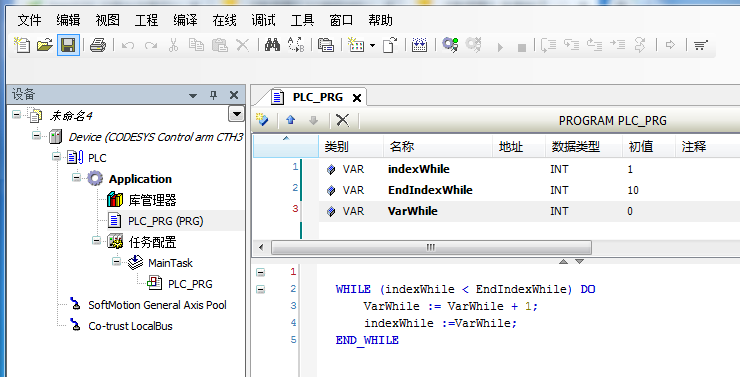This screenshot has height=377, width=740.
Task: Switch to the PLC_PRG editor tab
Action: pyautogui.click(x=318, y=97)
